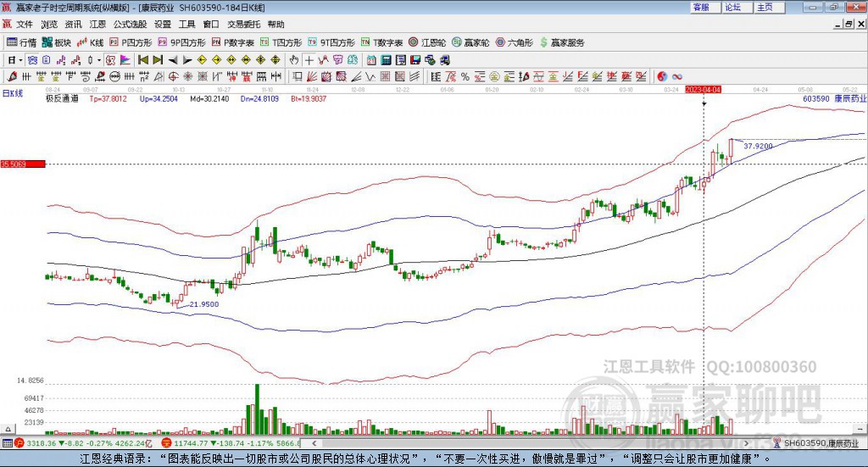The width and height of the screenshot is (868, 467).
Task: Click the first yellow diamond left-arrow icon
Action: (202, 60)
